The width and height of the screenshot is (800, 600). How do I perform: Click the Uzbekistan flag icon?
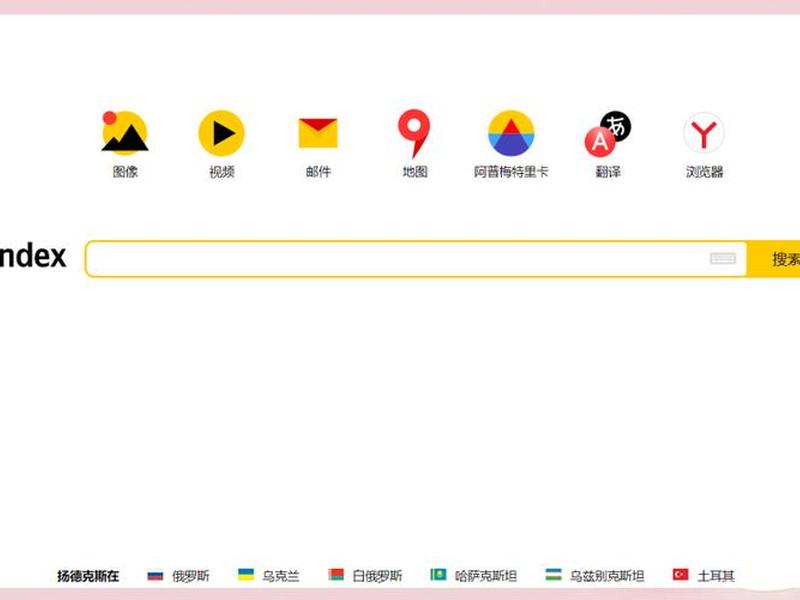(x=553, y=574)
